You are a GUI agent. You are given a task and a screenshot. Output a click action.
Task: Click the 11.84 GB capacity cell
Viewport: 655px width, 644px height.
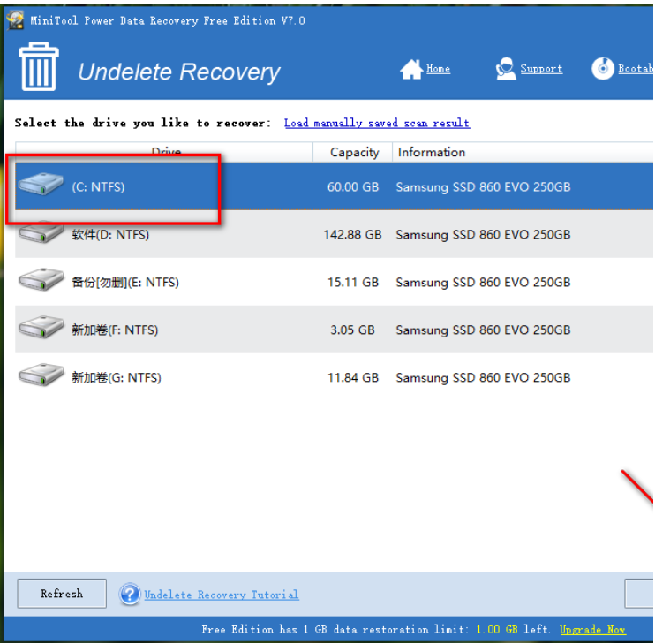pyautogui.click(x=353, y=377)
